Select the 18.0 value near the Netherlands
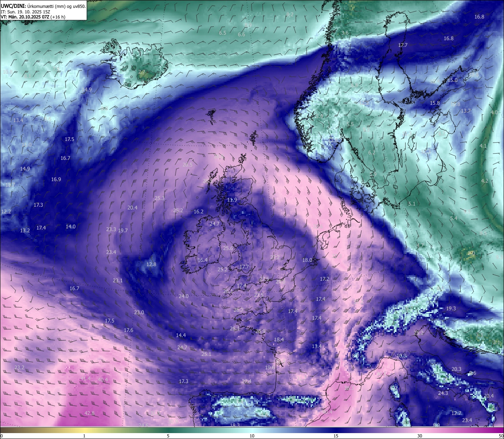 [x=307, y=260]
